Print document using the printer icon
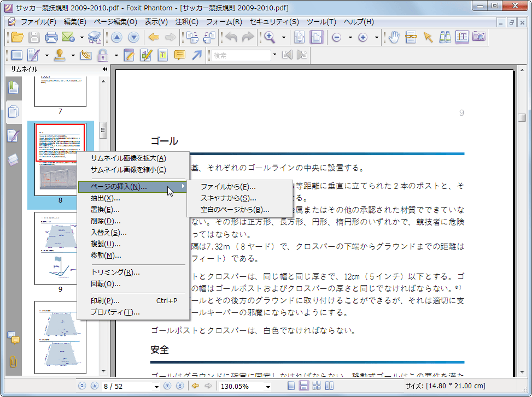Image resolution: width=532 pixels, height=397 pixels. (51, 37)
